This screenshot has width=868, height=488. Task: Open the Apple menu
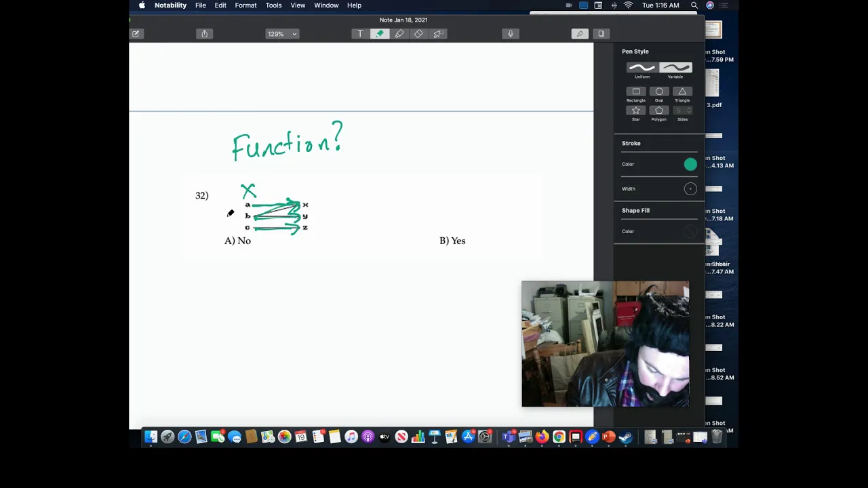coord(142,5)
